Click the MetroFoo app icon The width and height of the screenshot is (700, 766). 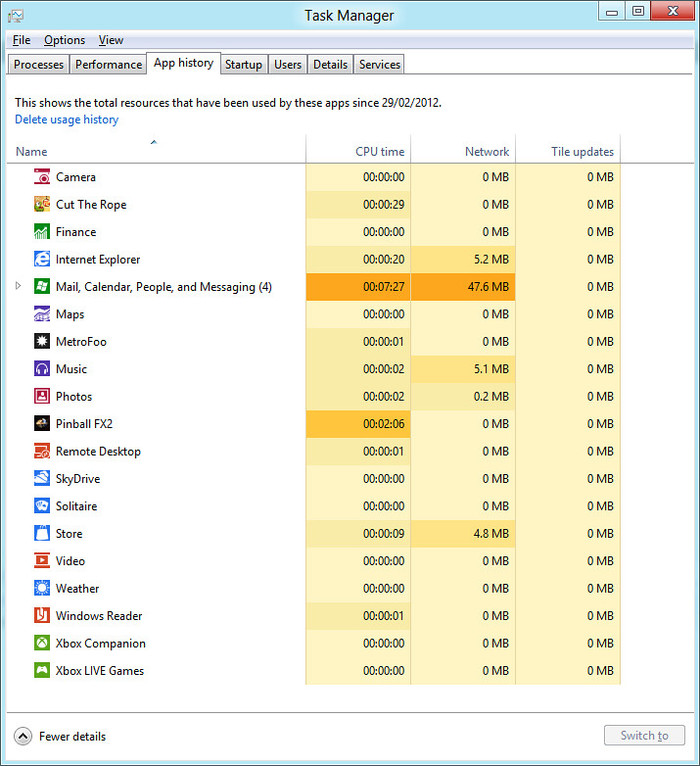point(42,341)
